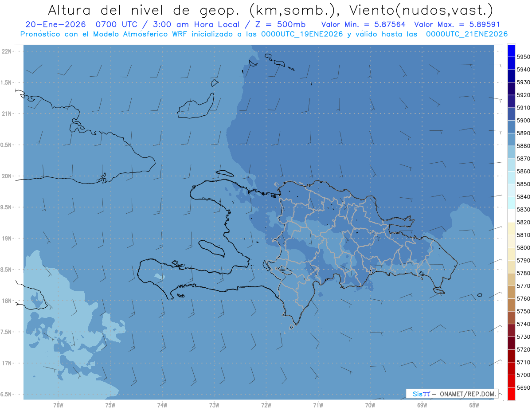Pick the legend swatch between 5890 and 5880
Viewport: 532px width, 411px height.
click(x=511, y=140)
